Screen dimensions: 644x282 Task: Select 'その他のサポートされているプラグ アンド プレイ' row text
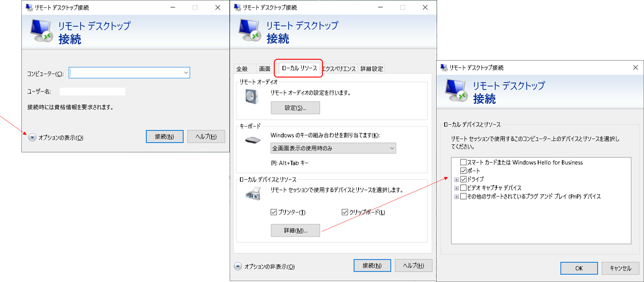[535, 196]
